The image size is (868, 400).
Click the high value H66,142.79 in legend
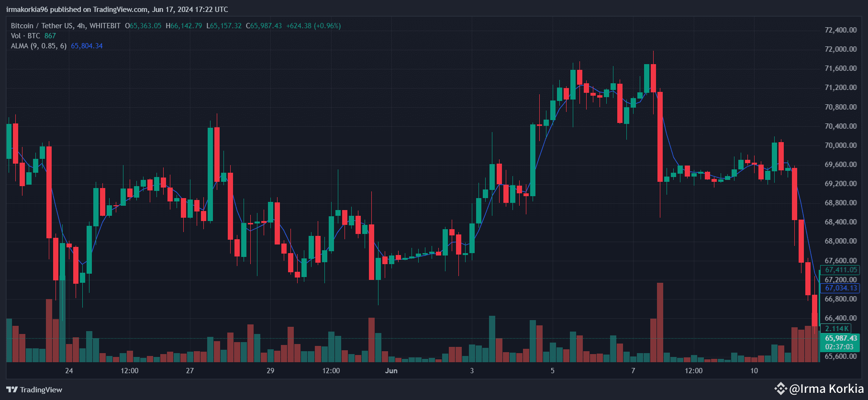point(184,26)
